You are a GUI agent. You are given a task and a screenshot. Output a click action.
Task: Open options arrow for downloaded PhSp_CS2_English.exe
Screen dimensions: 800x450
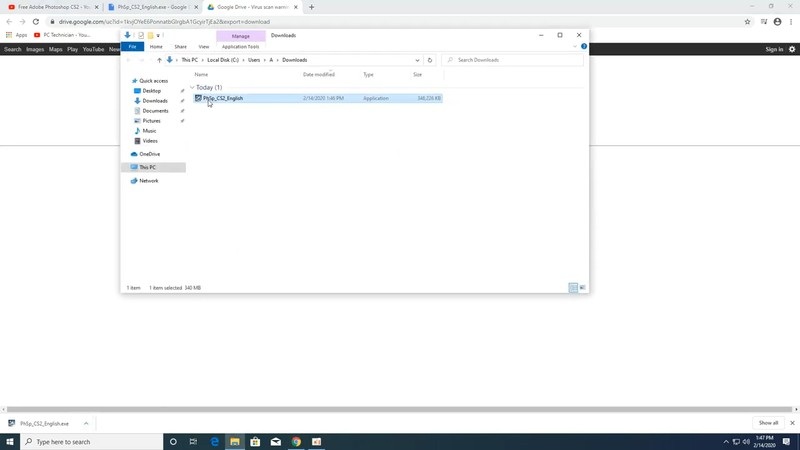tap(86, 423)
